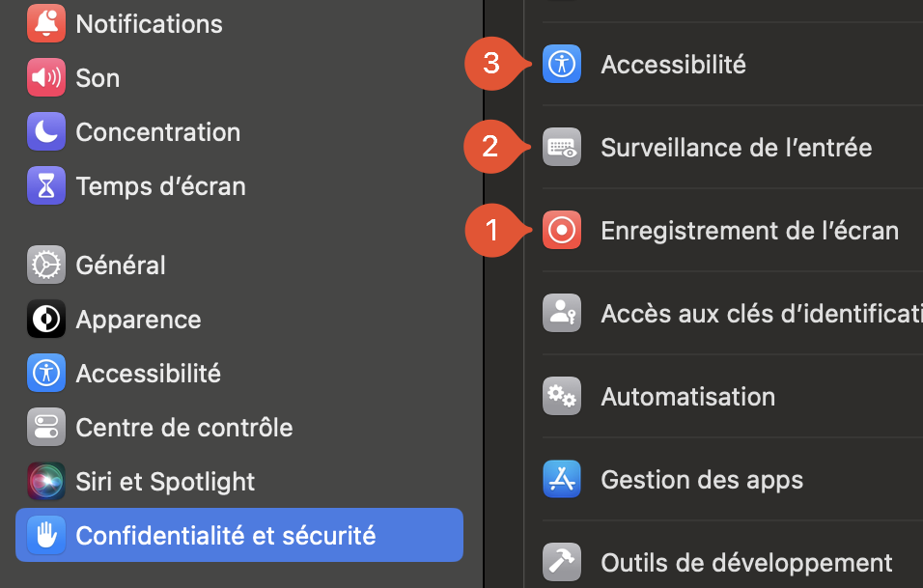
Task: Open Accès aux clés d'identification row
Action: [732, 313]
